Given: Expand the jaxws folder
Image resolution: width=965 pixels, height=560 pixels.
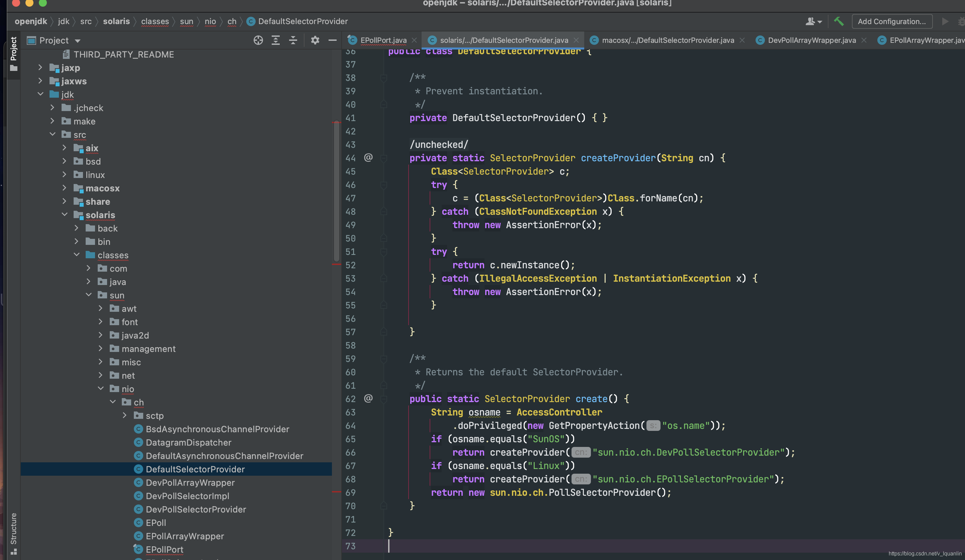Looking at the screenshot, I should (x=40, y=81).
